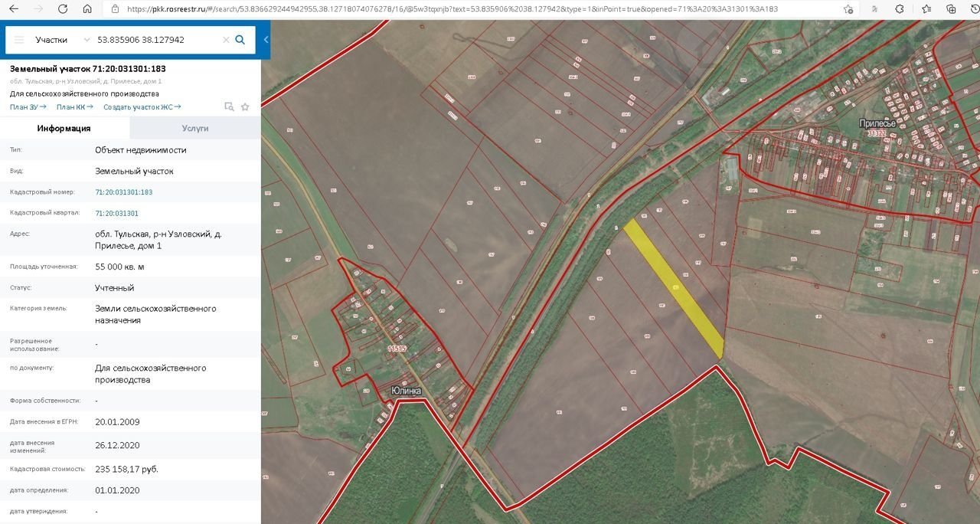Open cadastral quarter 71:20:031301 link
The height and width of the screenshot is (524, 980).
(116, 213)
